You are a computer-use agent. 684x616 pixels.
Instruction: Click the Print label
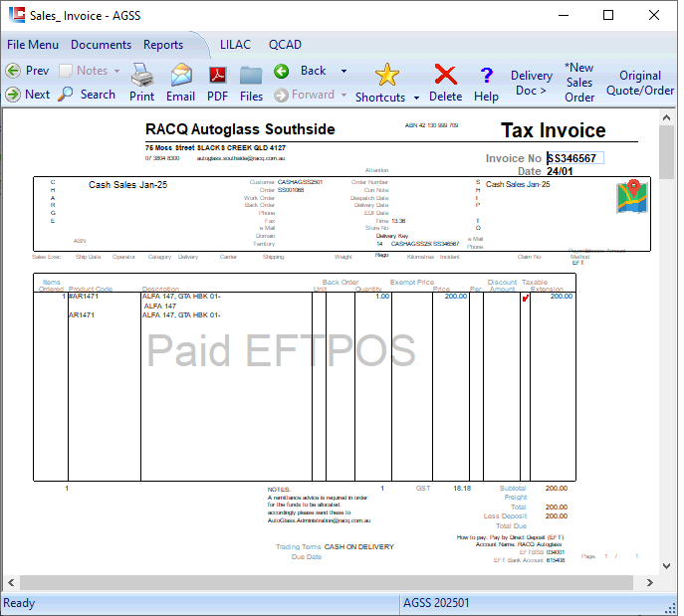141,97
